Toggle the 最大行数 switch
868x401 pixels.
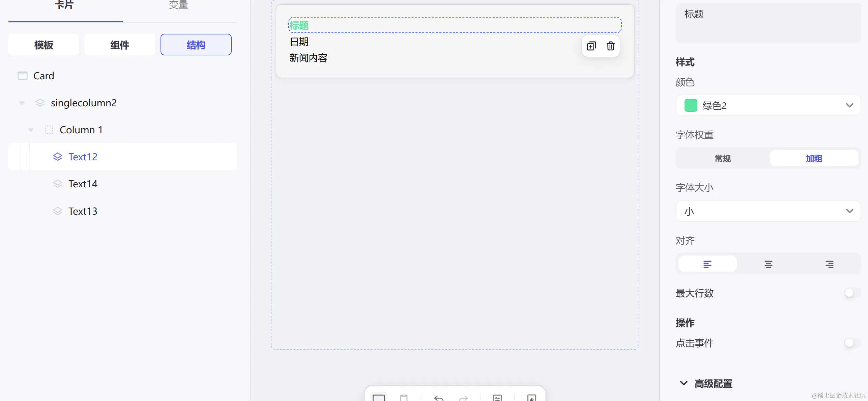tap(852, 293)
